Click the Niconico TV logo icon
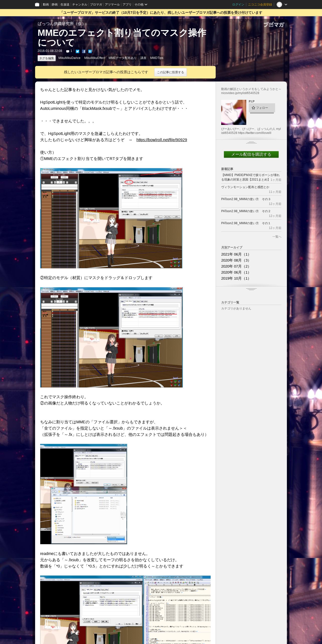Viewport: 322px width, 644px height. click(37, 5)
